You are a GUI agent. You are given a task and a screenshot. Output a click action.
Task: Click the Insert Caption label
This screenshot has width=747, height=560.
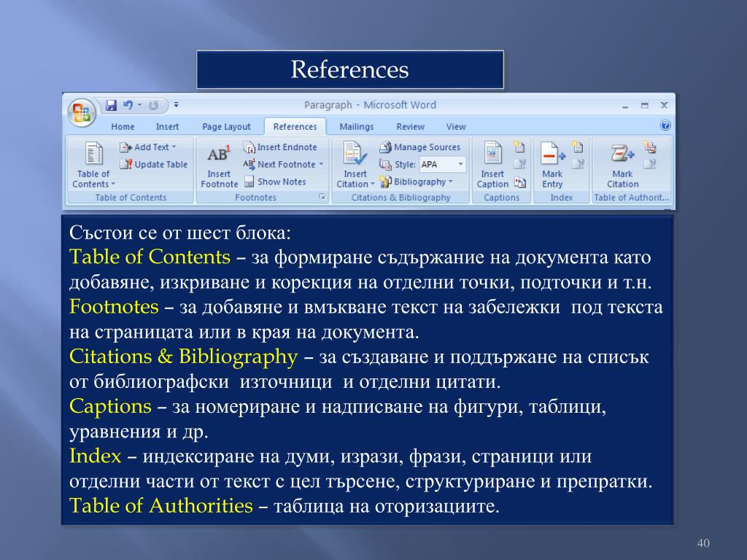[492, 179]
